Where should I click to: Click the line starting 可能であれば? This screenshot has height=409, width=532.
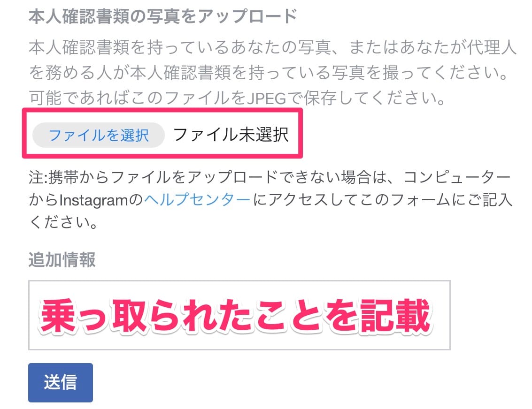pyautogui.click(x=237, y=98)
